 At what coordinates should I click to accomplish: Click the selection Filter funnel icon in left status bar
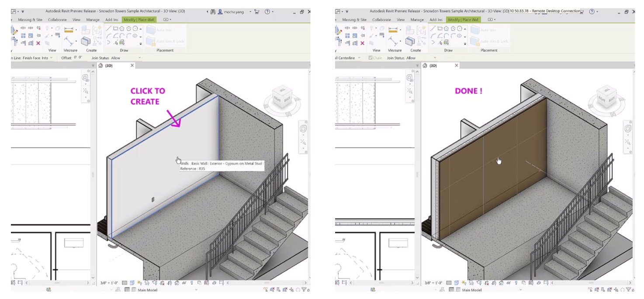pyautogui.click(x=305, y=289)
